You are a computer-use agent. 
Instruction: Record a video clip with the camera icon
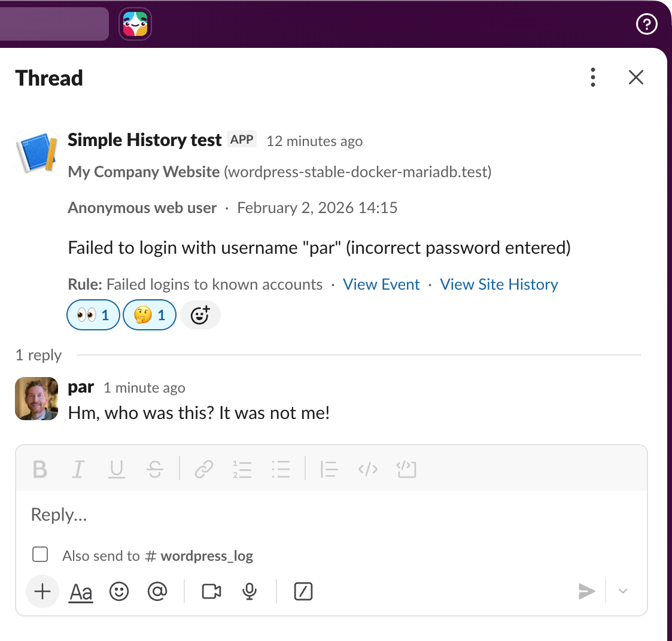click(x=211, y=591)
